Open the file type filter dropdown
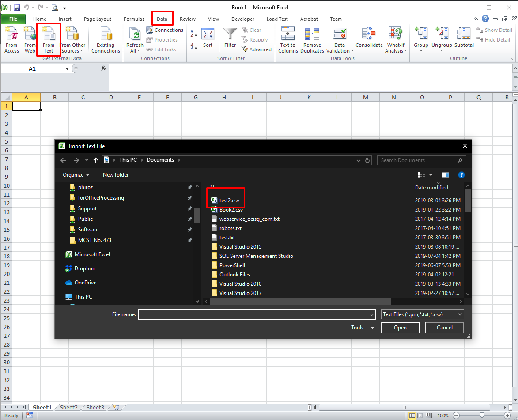 click(x=460, y=314)
